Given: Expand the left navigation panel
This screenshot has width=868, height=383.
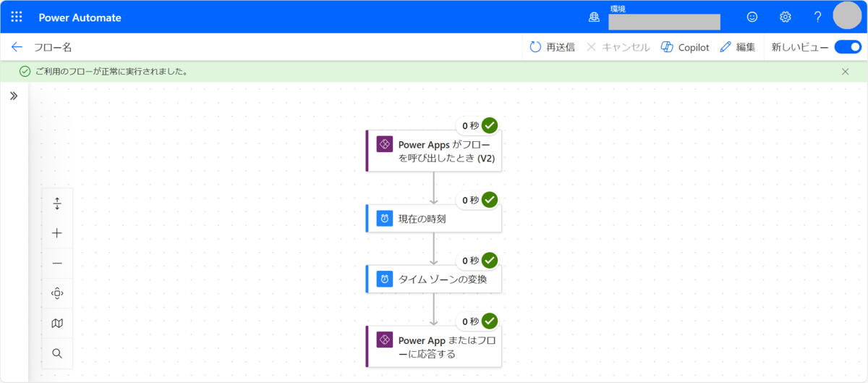Looking at the screenshot, I should (14, 96).
